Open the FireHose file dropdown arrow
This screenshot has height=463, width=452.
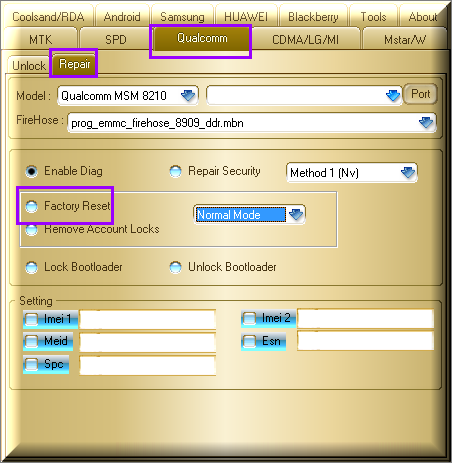(426, 123)
